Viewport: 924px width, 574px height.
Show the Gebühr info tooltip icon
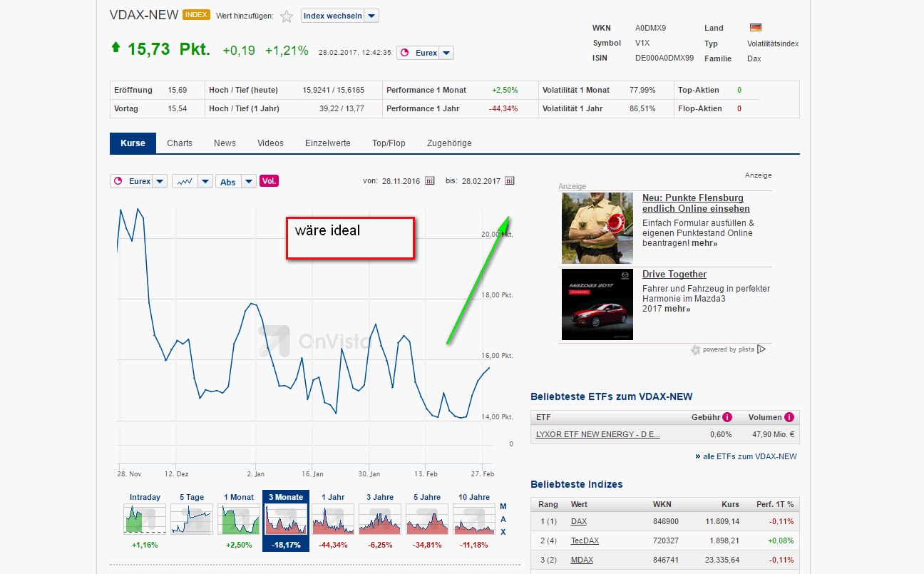tap(727, 417)
